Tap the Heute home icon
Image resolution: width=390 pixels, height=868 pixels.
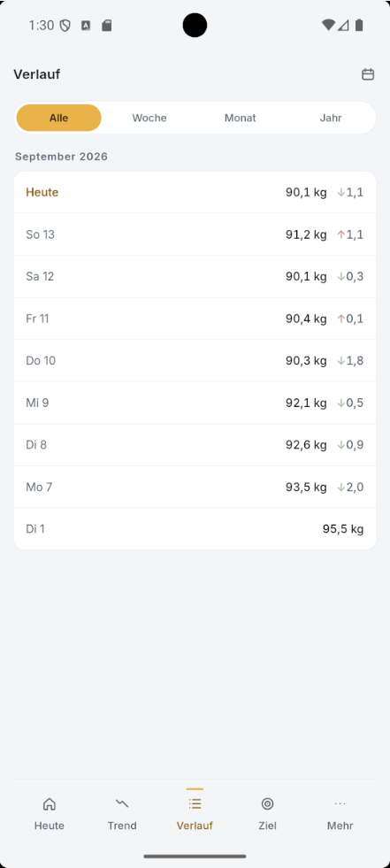pos(50,803)
